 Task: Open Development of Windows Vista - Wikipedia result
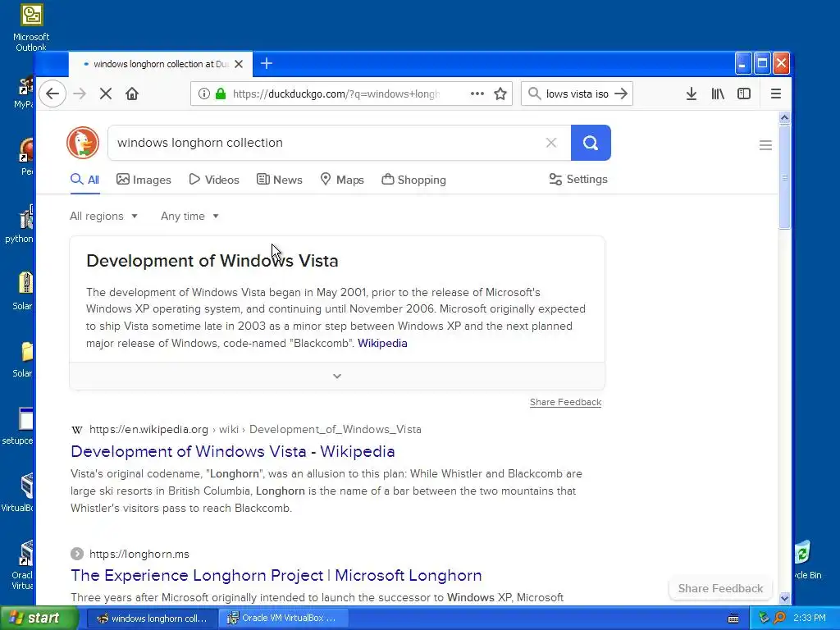[232, 452]
